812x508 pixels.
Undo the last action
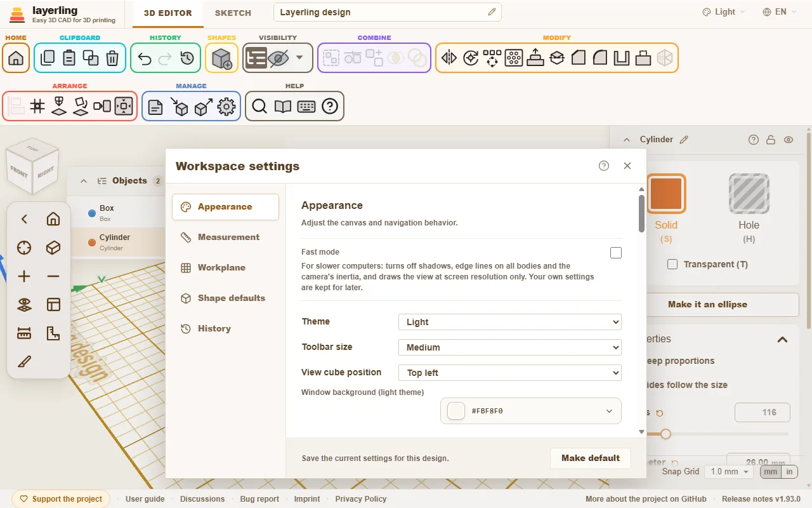[x=145, y=58]
